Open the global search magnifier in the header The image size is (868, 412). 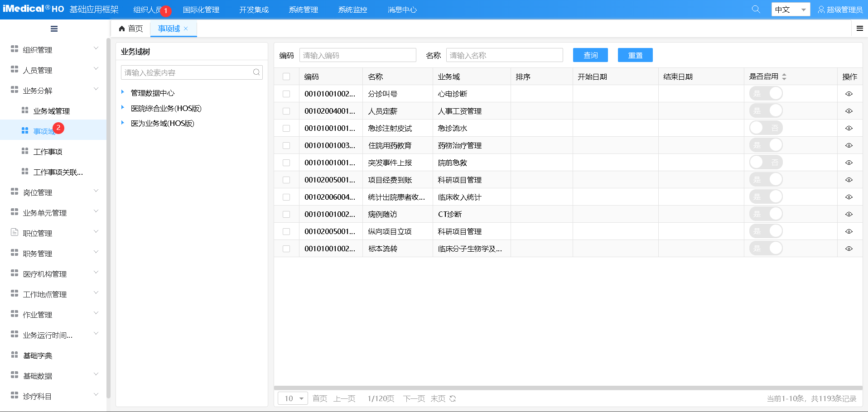click(755, 9)
